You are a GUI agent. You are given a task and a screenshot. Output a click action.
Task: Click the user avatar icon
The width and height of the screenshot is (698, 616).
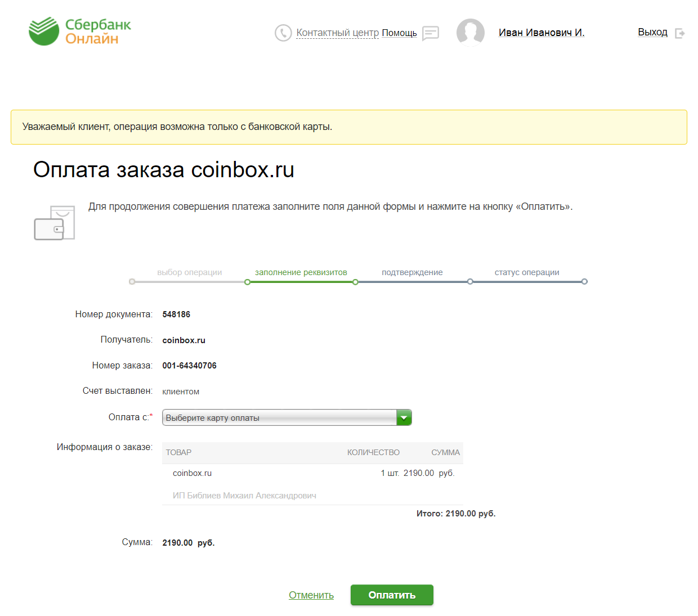(x=471, y=32)
